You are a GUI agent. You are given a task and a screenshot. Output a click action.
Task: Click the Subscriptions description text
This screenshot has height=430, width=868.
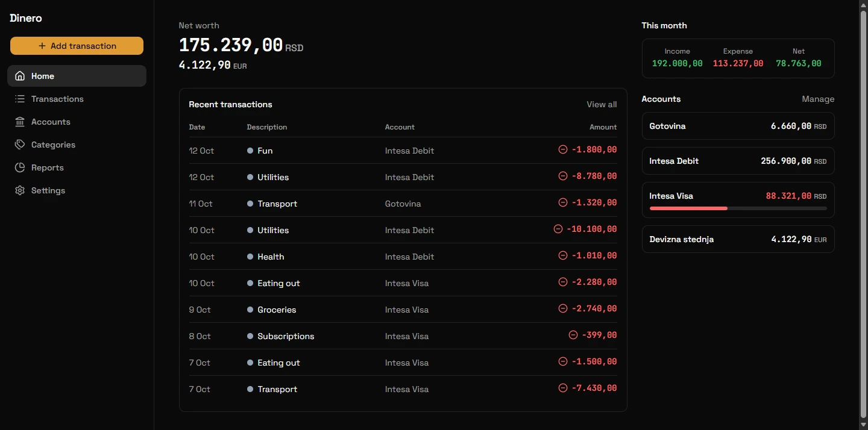286,336
